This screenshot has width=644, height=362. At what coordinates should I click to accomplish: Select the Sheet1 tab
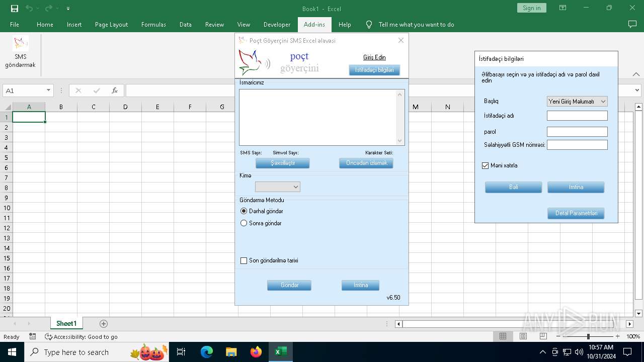66,323
